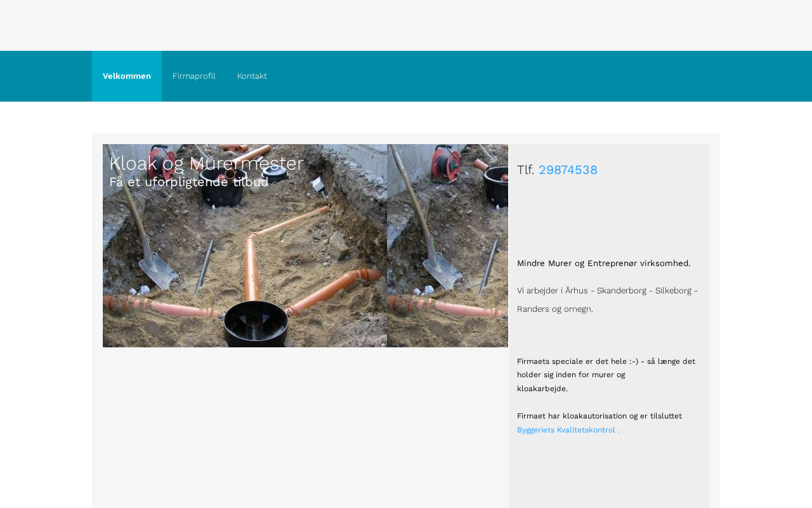Click 'Mindre Murer og Entreprenør virksomhed' text

pos(603,264)
